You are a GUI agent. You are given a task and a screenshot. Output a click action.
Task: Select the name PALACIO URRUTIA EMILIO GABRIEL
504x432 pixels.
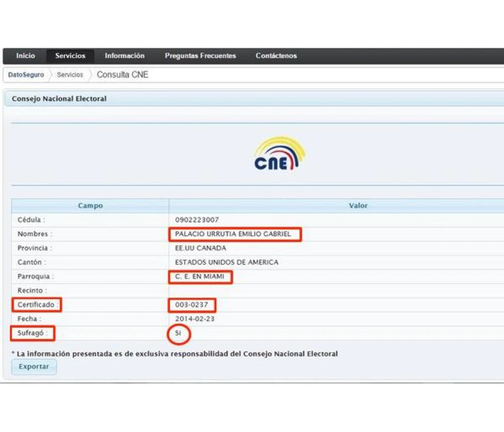pyautogui.click(x=233, y=234)
